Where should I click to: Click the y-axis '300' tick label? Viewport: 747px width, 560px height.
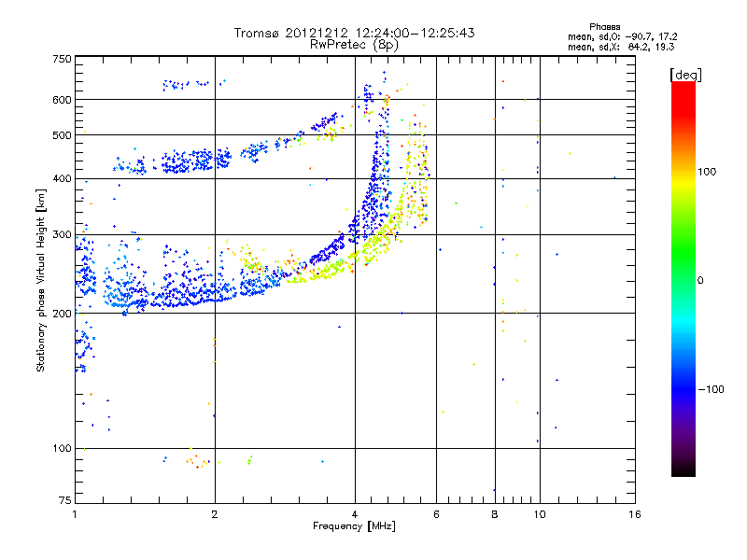(62, 235)
